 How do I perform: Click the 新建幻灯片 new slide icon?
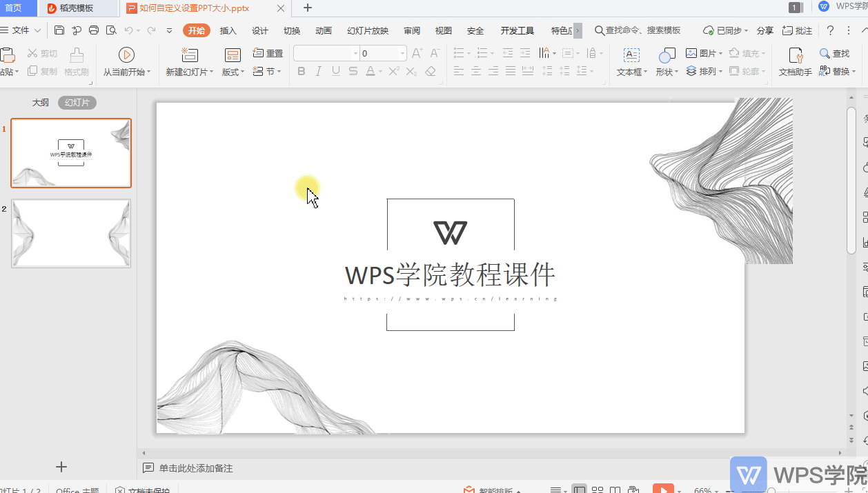click(189, 55)
